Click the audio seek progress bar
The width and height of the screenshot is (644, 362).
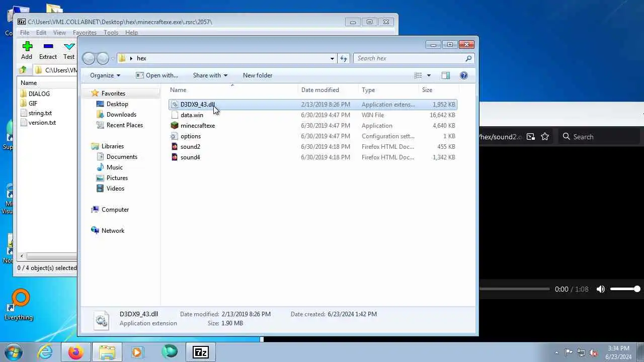pyautogui.click(x=514, y=289)
